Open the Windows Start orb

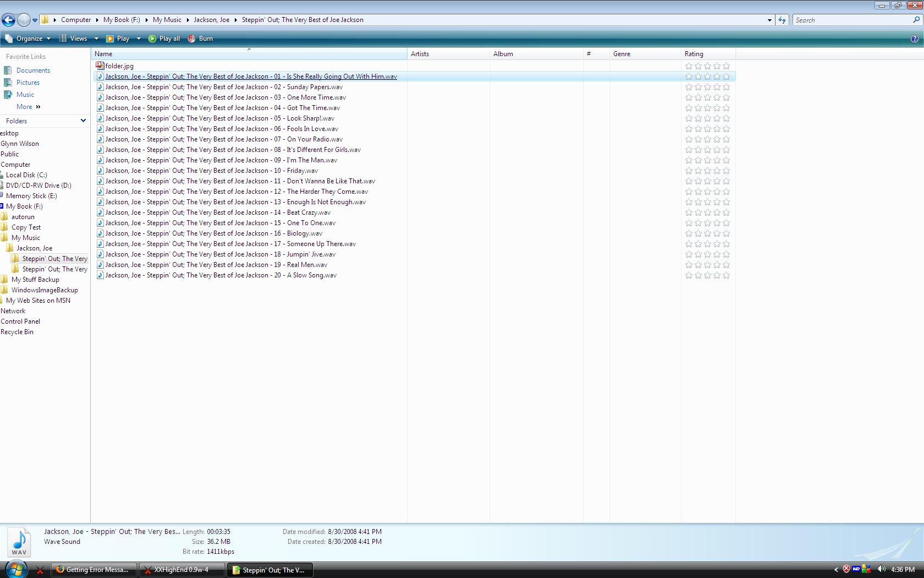click(x=15, y=569)
